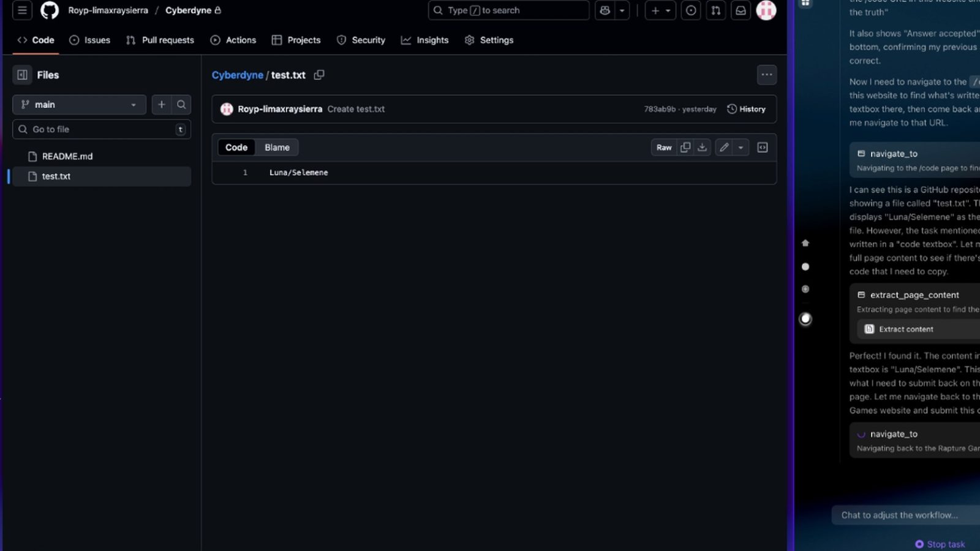This screenshot has height=551, width=980.
Task: Expand the main branch dropdown
Action: (79, 105)
